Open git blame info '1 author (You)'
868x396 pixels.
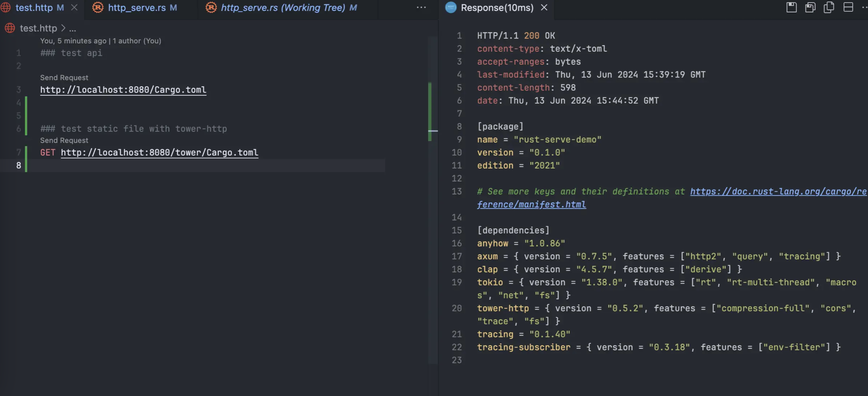click(x=136, y=41)
